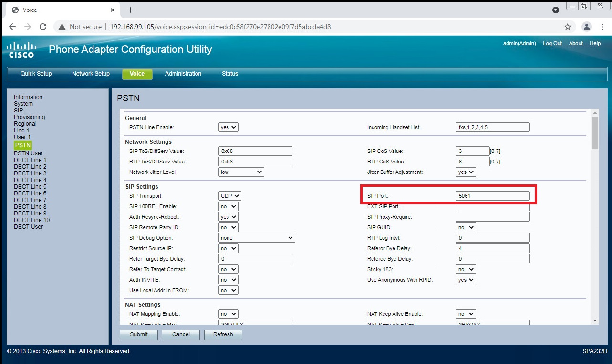This screenshot has height=364, width=612.
Task: Click the Log Out link
Action: coord(552,43)
